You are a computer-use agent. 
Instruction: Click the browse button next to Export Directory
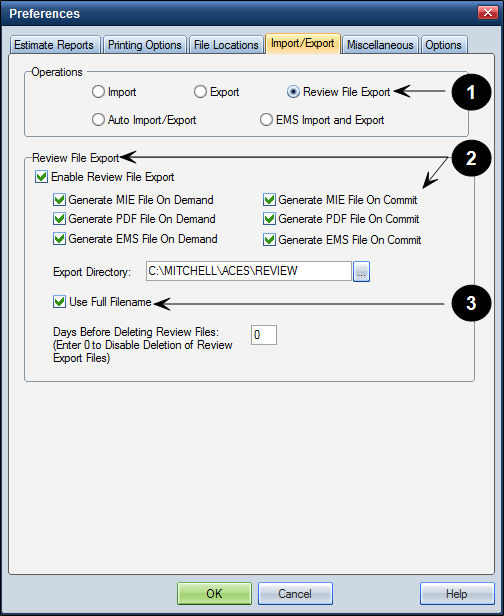pyautogui.click(x=361, y=271)
